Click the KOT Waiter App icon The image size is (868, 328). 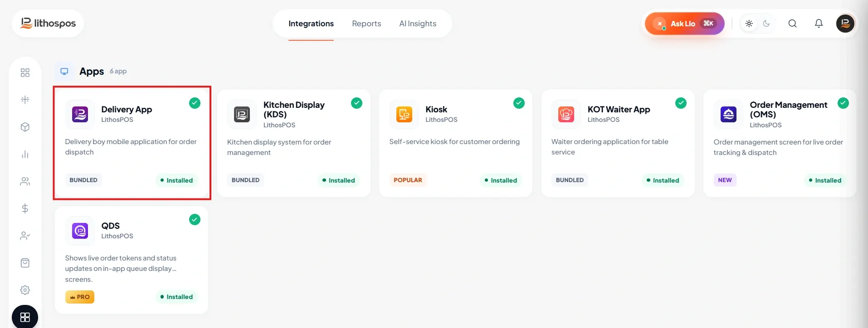tap(566, 114)
